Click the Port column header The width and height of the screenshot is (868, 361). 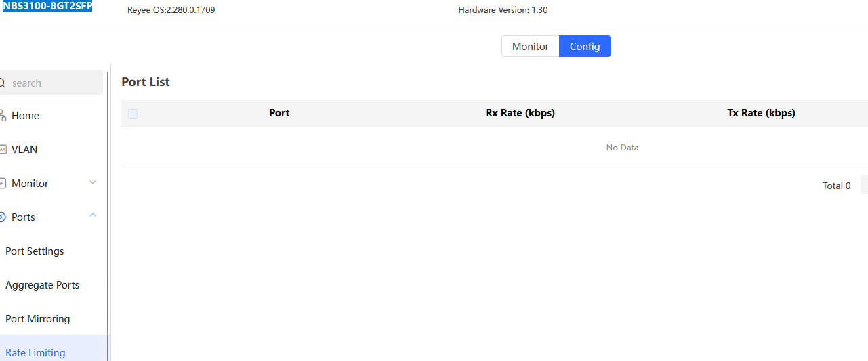pyautogui.click(x=279, y=113)
